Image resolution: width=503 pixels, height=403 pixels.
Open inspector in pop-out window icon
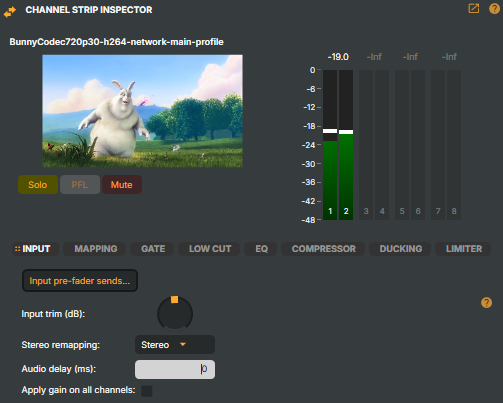(x=474, y=9)
